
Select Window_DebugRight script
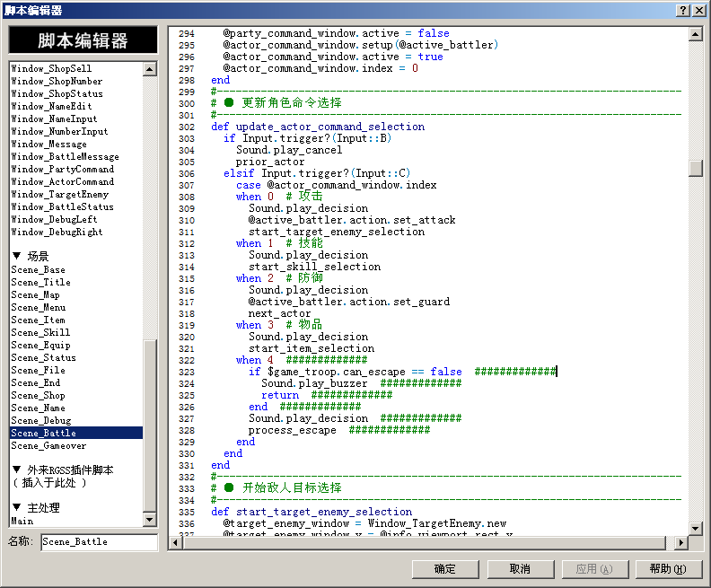point(57,233)
